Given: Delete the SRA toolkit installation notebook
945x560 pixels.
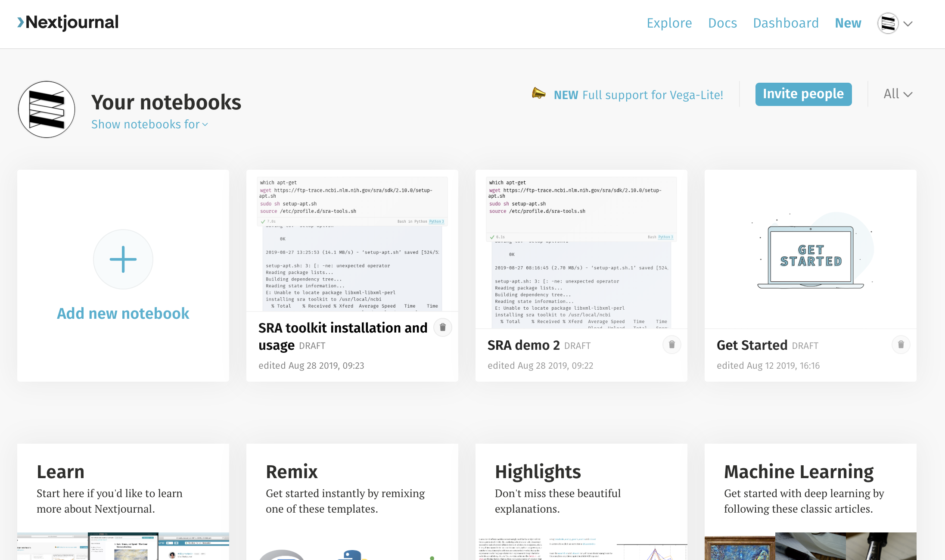Looking at the screenshot, I should (442, 327).
